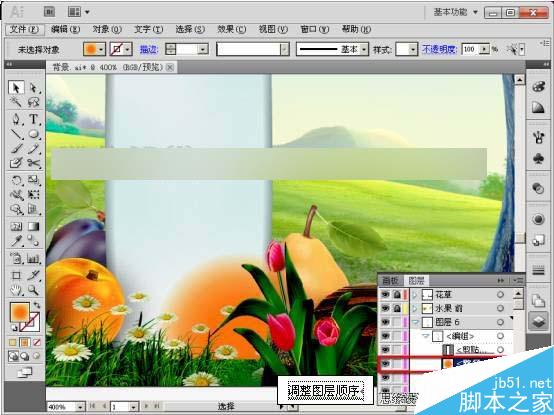Screen dimensions: 554x415
Task: Open the stroke color dropdown in control bar
Action: pos(128,49)
